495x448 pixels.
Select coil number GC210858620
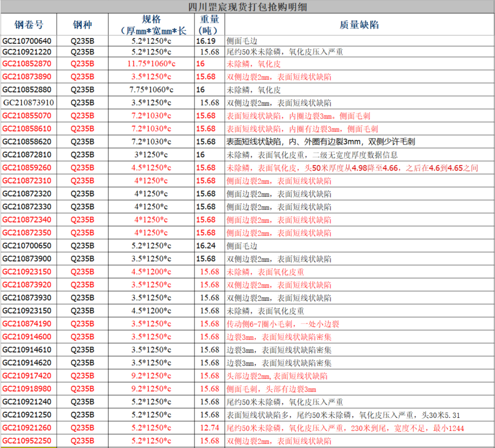(27, 142)
